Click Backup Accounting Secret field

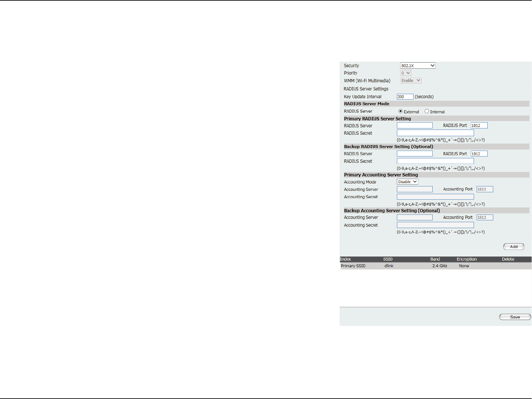click(435, 225)
